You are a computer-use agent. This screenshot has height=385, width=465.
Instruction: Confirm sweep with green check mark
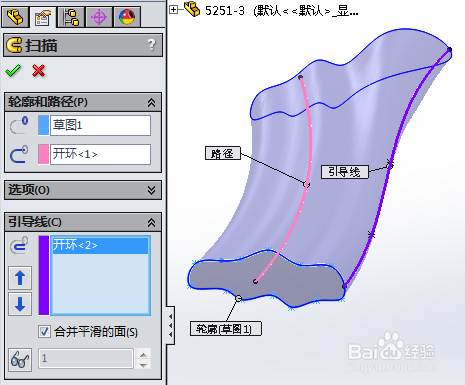click(13, 70)
